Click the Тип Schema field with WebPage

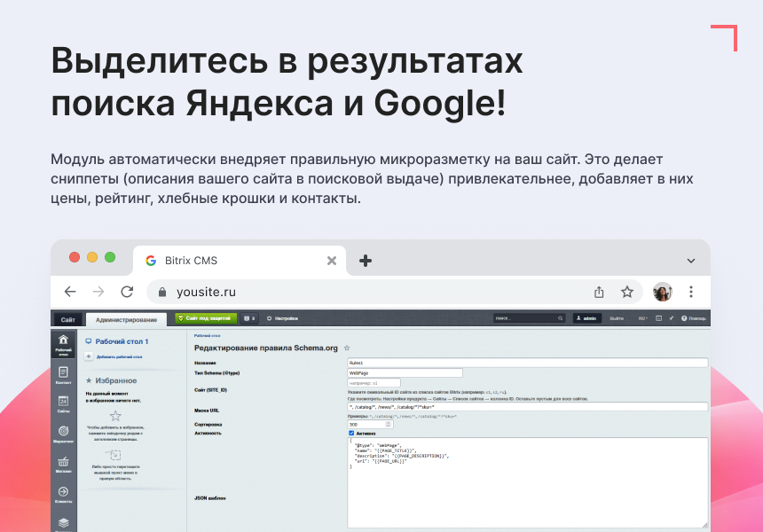405,373
